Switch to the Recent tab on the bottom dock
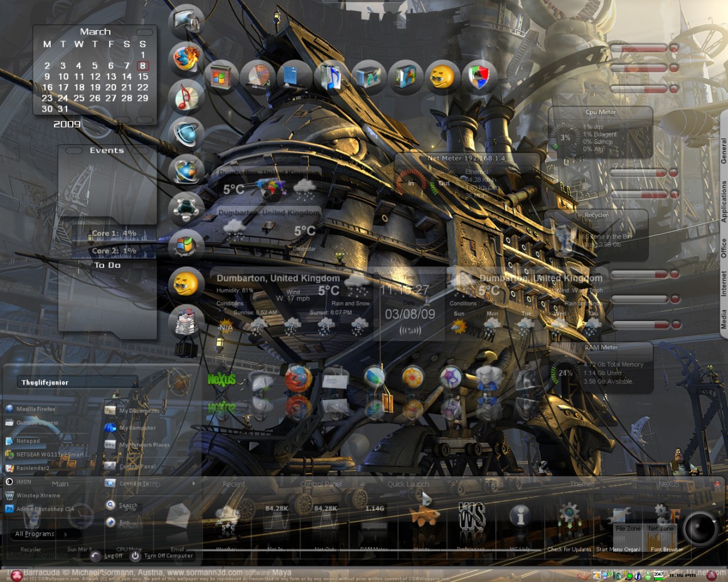The height and width of the screenshot is (582, 728). [x=233, y=484]
